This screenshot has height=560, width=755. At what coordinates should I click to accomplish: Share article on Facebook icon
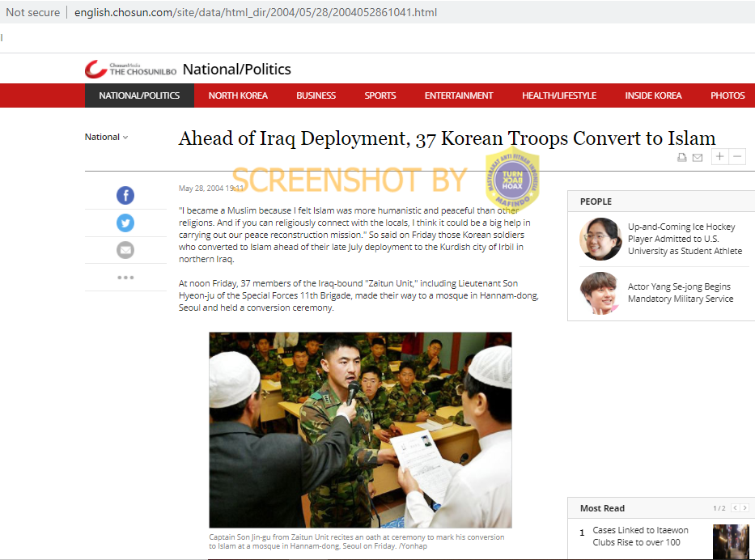tap(125, 196)
